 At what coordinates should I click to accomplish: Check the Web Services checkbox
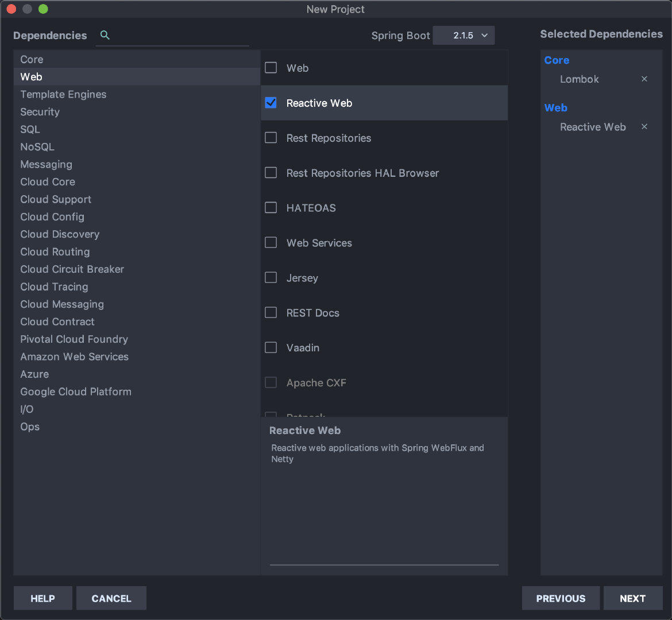click(x=271, y=242)
